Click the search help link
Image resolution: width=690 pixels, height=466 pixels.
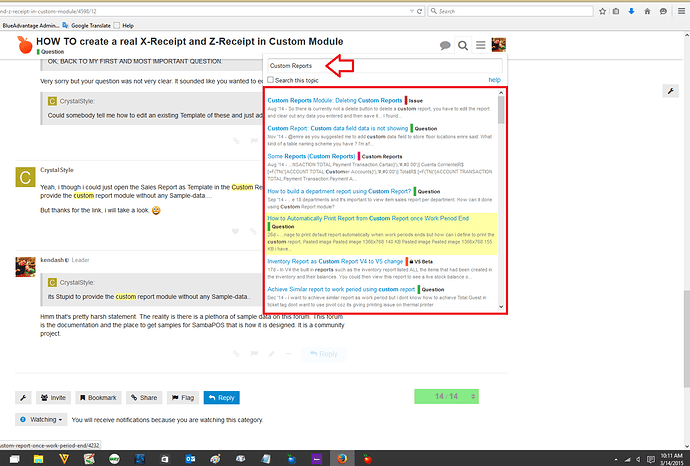click(x=494, y=80)
